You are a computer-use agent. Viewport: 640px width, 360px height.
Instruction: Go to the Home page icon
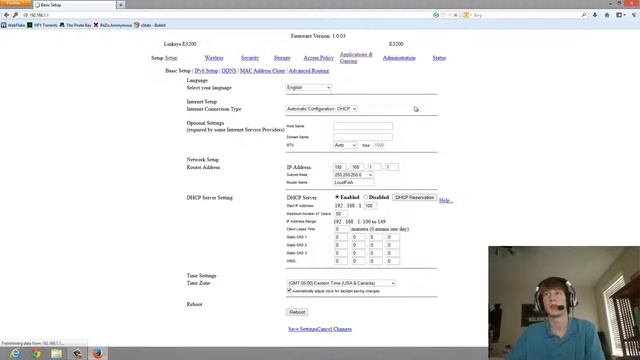tap(607, 15)
